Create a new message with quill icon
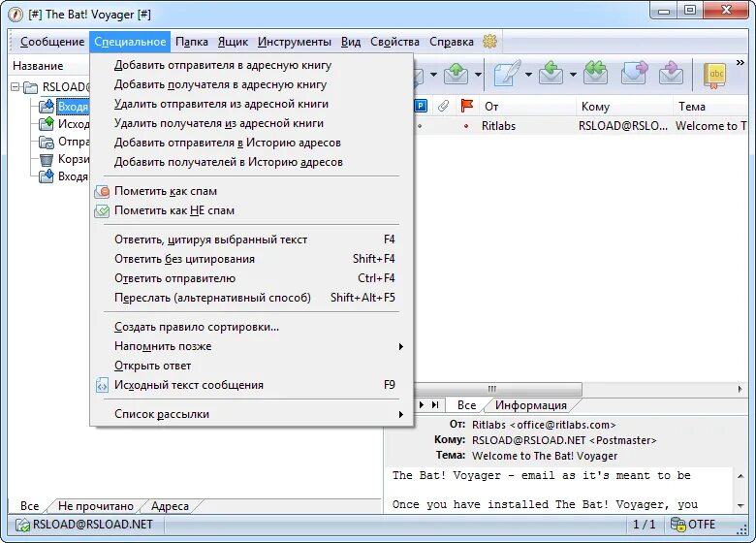Viewport: 756px width, 543px height. click(507, 74)
